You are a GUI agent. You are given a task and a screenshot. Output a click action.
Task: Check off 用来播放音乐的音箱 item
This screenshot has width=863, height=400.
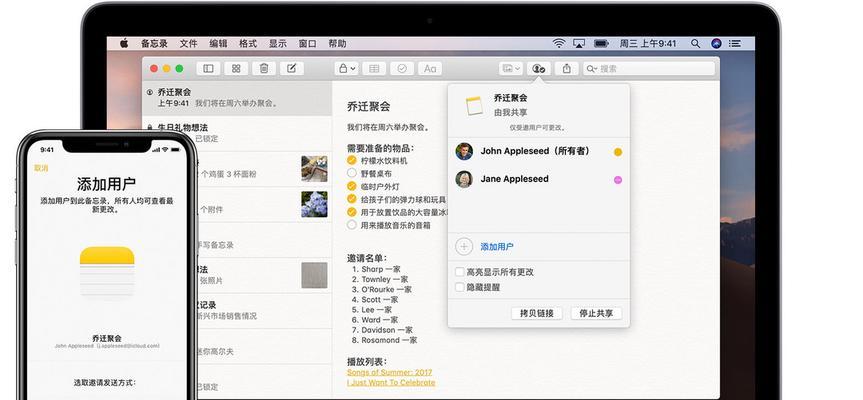(x=352, y=224)
